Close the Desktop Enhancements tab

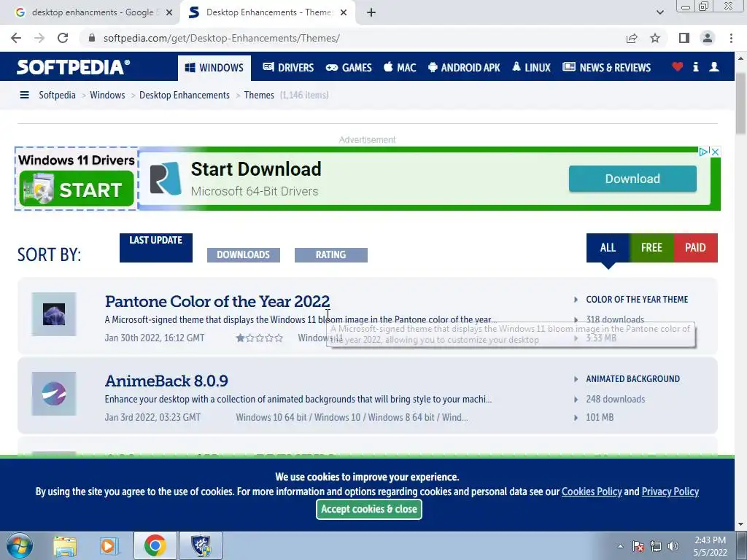pos(344,12)
